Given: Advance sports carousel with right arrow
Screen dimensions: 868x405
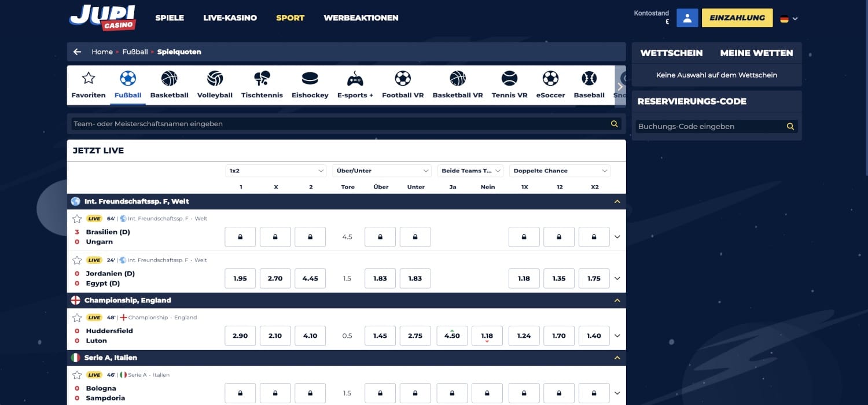Looking at the screenshot, I should point(620,86).
